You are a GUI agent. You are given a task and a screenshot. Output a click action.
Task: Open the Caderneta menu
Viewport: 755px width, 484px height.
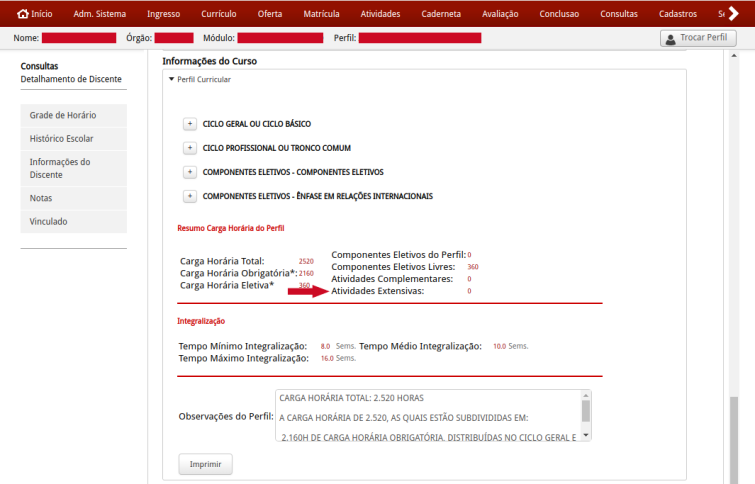pyautogui.click(x=441, y=14)
